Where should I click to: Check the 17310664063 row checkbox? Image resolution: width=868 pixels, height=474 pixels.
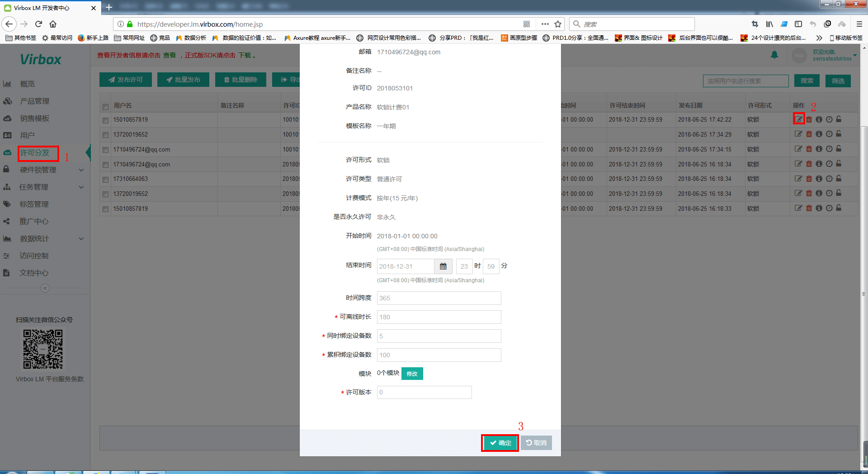pyautogui.click(x=105, y=180)
